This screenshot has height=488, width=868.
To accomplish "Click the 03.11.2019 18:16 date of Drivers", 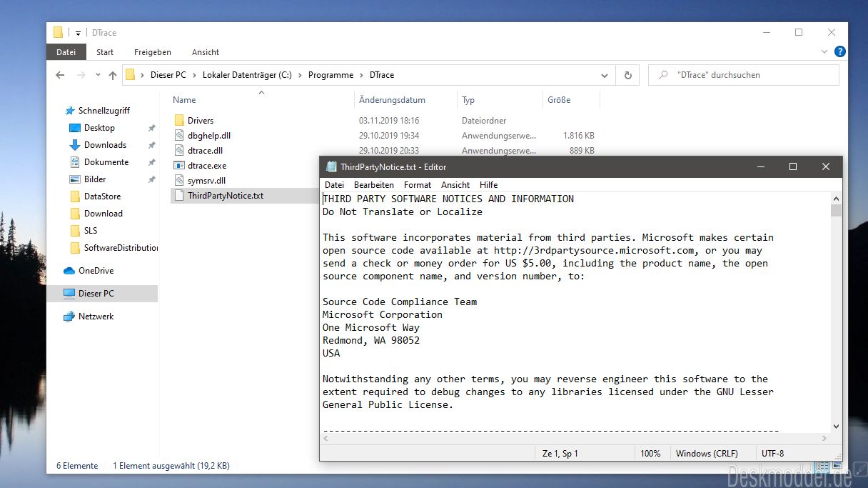I will click(389, 121).
